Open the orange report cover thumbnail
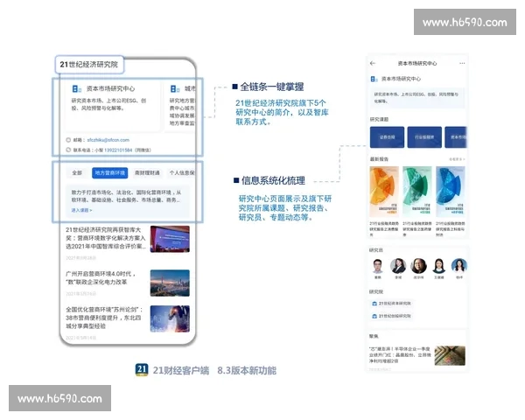Viewport: 525px width, 420px height. point(384,192)
